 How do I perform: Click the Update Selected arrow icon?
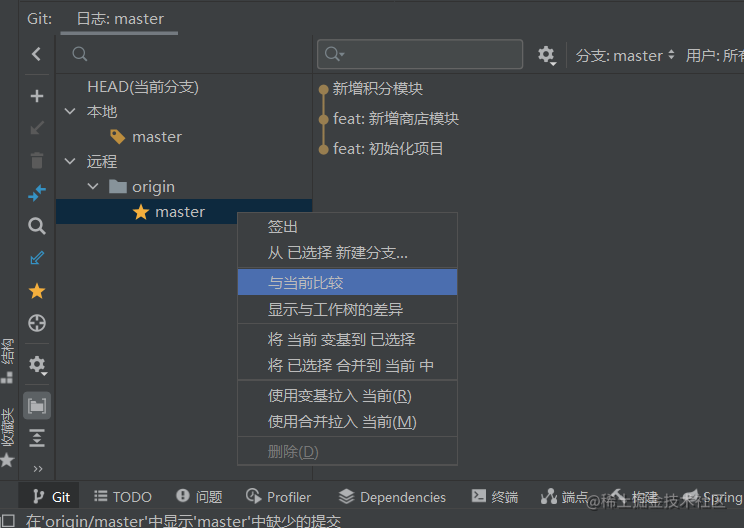[x=37, y=128]
